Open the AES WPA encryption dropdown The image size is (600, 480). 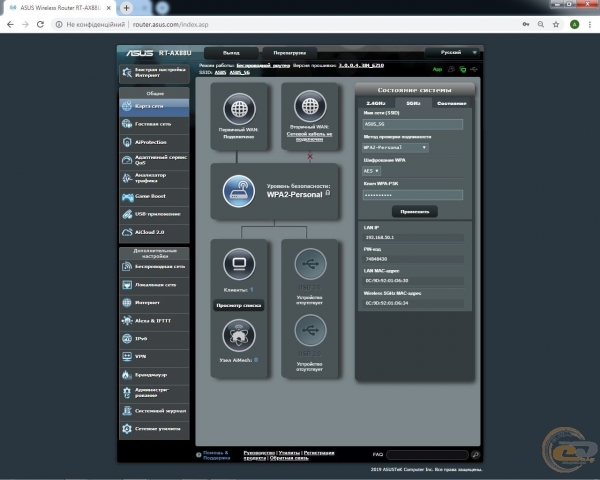(371, 171)
